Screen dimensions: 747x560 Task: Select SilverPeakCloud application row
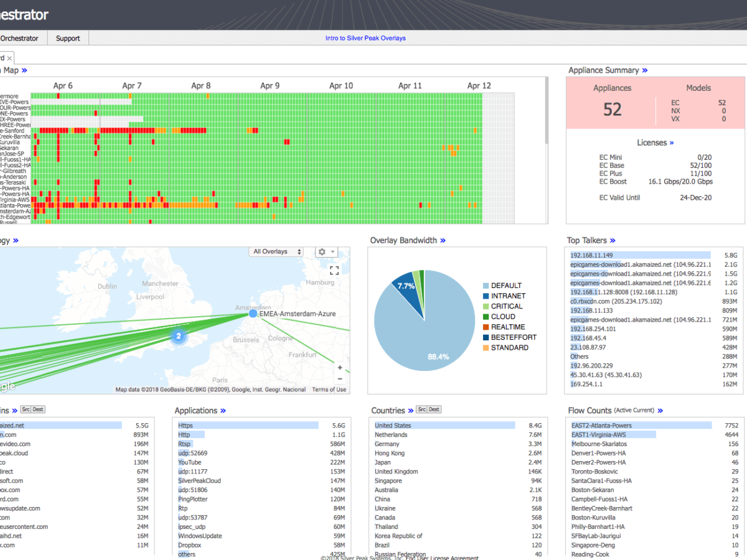pyautogui.click(x=261, y=481)
